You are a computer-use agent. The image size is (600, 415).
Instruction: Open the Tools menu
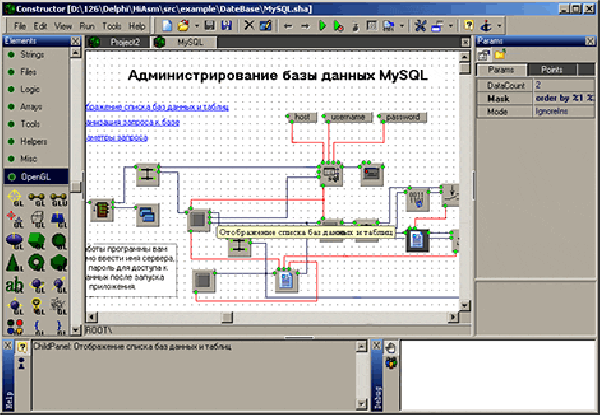[x=111, y=26]
